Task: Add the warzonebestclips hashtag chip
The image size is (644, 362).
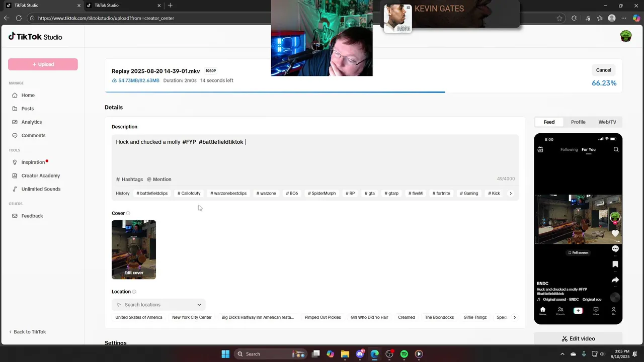Action: click(x=228, y=193)
